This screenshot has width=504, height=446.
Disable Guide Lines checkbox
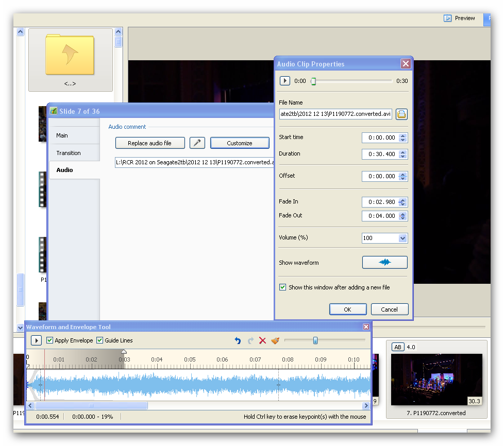click(x=100, y=340)
